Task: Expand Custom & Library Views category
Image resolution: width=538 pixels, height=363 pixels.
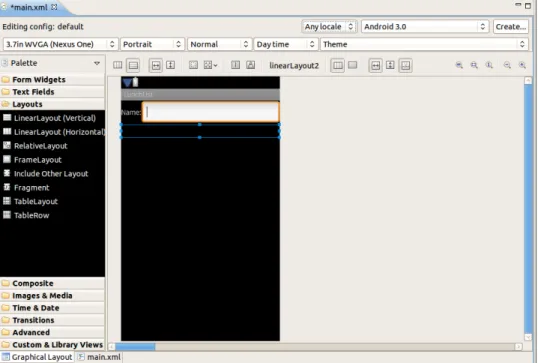Action: 52,344
